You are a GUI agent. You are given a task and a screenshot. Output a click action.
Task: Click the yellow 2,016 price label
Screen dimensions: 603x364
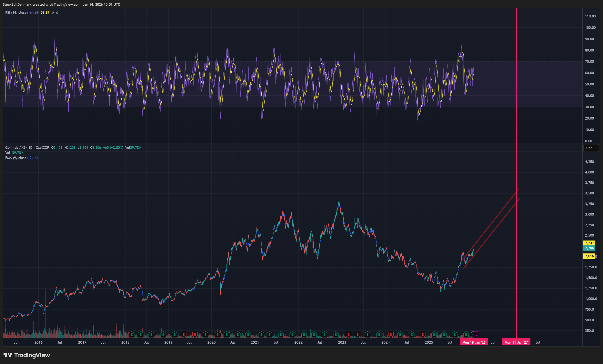point(589,256)
